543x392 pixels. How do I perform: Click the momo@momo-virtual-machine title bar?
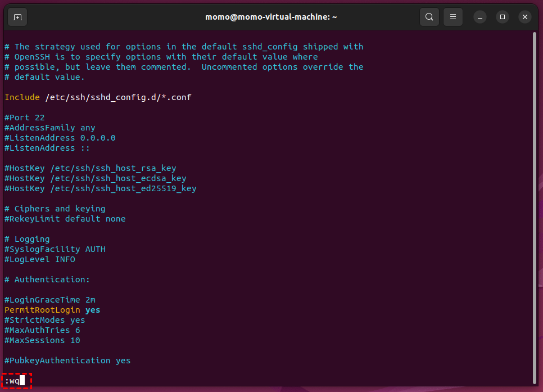click(x=271, y=17)
